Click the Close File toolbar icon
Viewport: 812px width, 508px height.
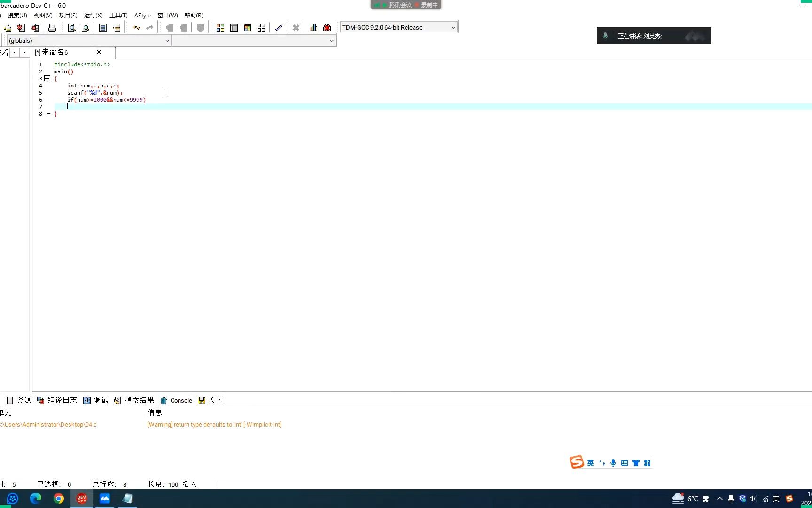21,28
